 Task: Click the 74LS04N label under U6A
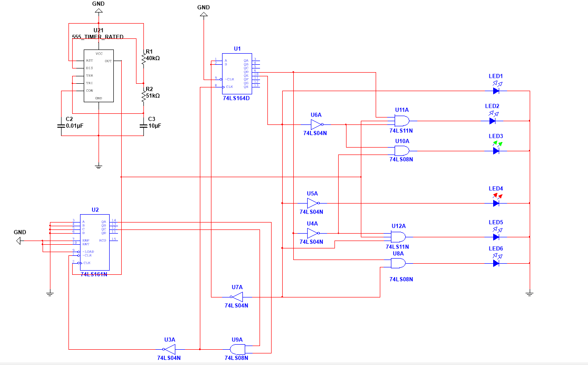[x=315, y=133]
